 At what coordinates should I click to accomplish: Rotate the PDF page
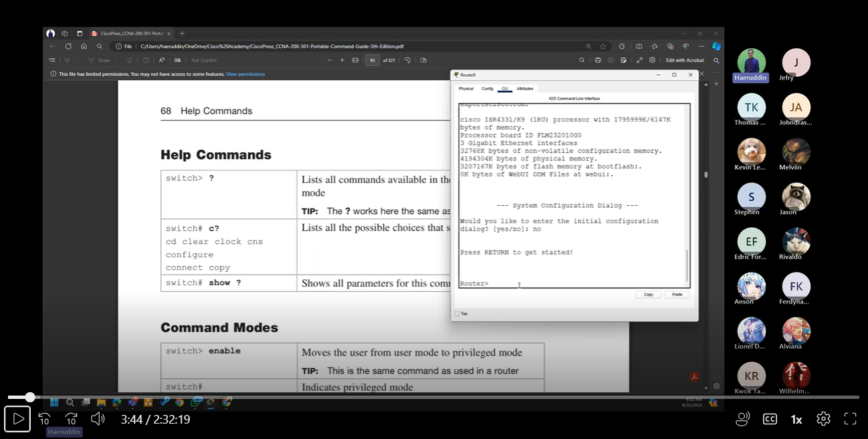tap(407, 60)
